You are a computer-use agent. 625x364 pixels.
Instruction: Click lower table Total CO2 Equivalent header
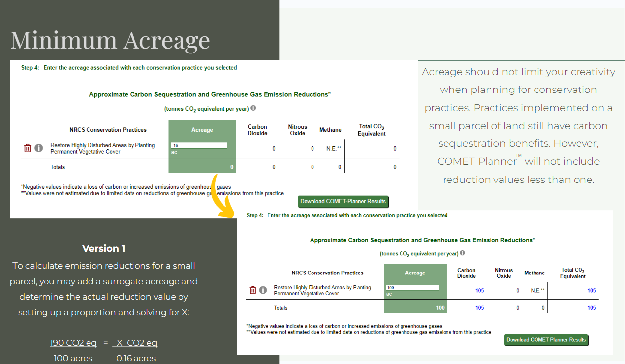573,273
